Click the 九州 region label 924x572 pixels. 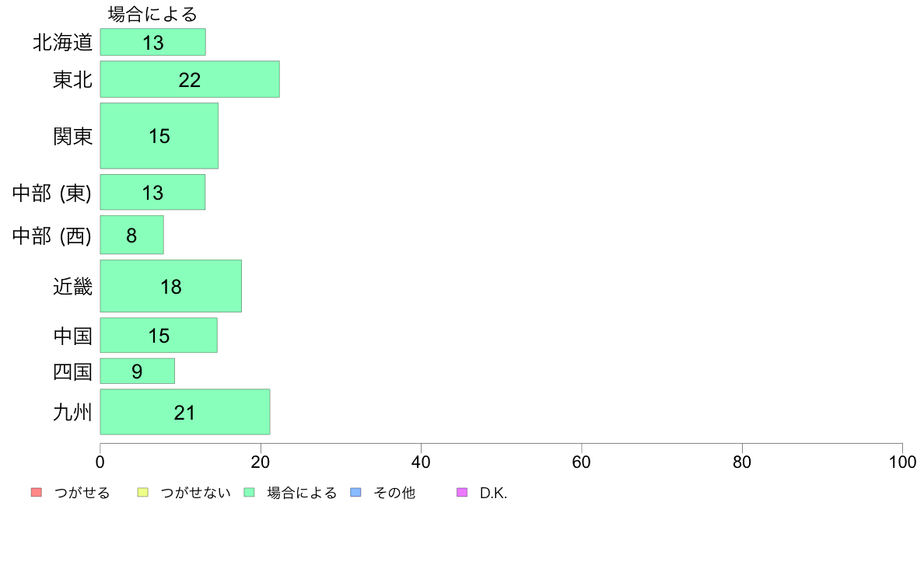click(x=72, y=413)
